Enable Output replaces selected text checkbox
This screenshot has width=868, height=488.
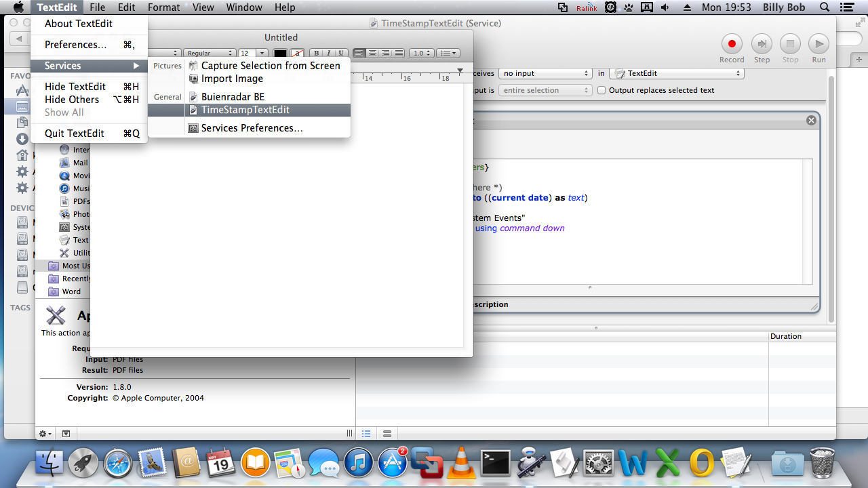(601, 90)
